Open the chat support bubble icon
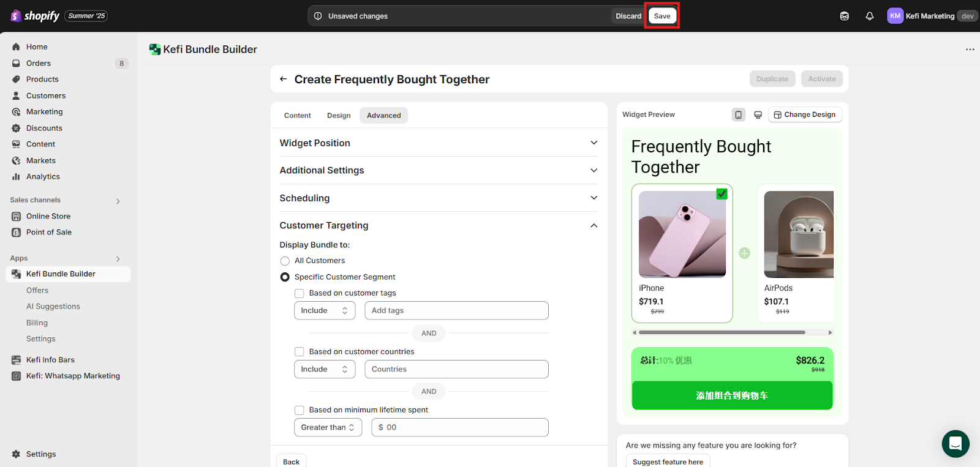 [x=955, y=444]
